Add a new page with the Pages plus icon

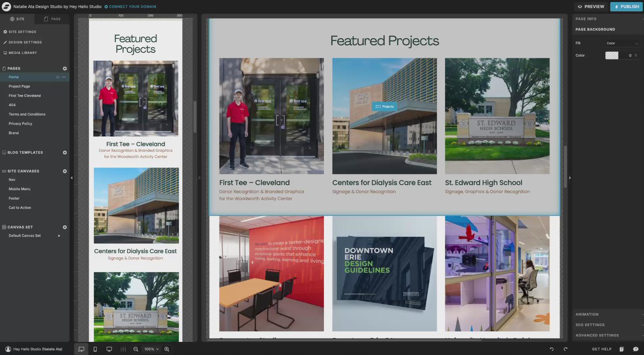65,68
